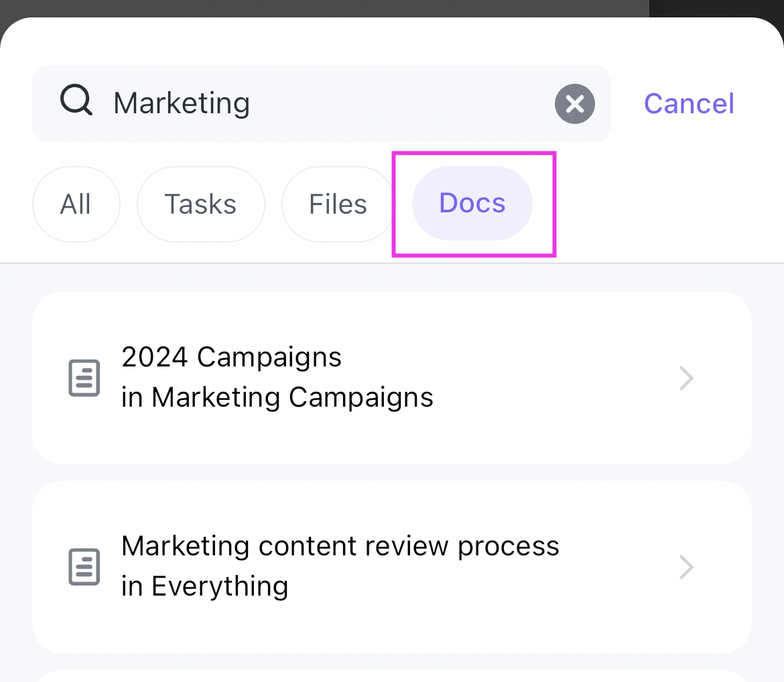Click the magnifying glass search icon

coord(76,100)
